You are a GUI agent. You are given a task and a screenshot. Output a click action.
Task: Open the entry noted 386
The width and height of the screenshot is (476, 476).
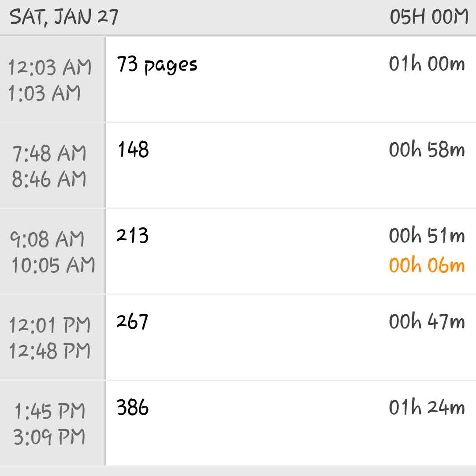pyautogui.click(x=133, y=407)
